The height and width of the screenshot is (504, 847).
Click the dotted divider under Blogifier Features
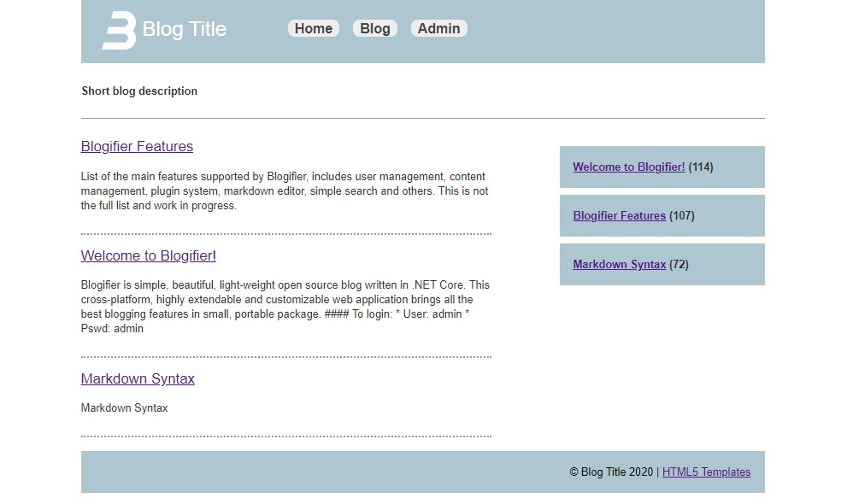click(285, 231)
